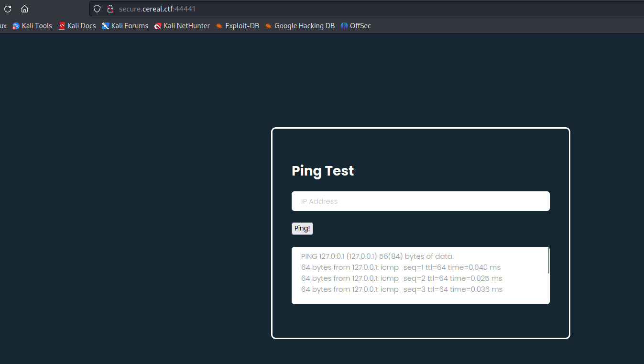Click inside the ping results text area
The height and width of the screenshot is (364, 644).
click(421, 276)
